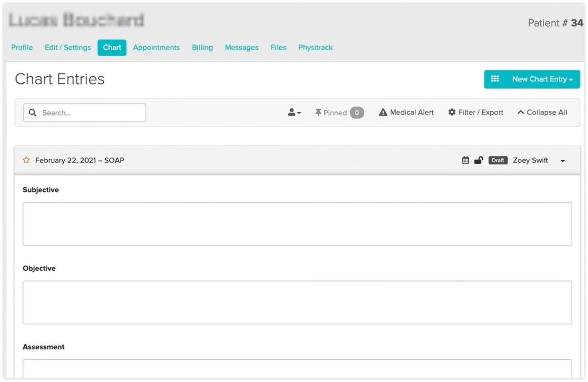Image resolution: width=588 pixels, height=382 pixels.
Task: Click practitioner name Zoey Swift
Action: (x=530, y=160)
